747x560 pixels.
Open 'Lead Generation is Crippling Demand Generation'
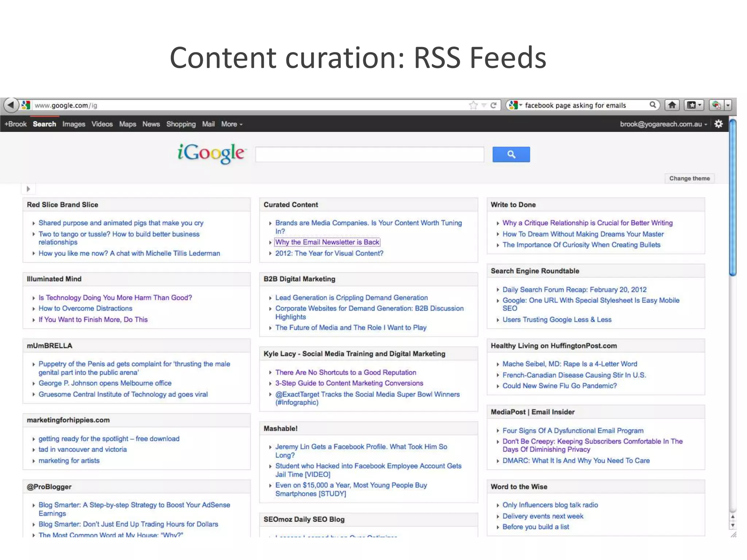point(352,298)
